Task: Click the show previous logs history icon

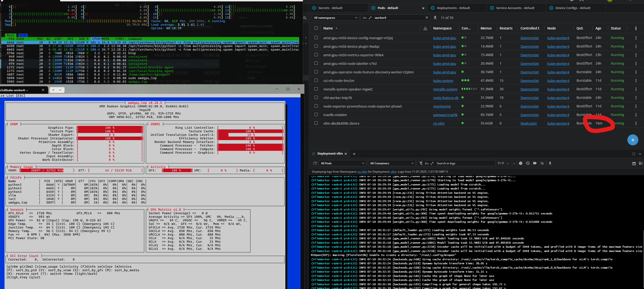Action: 528,163
